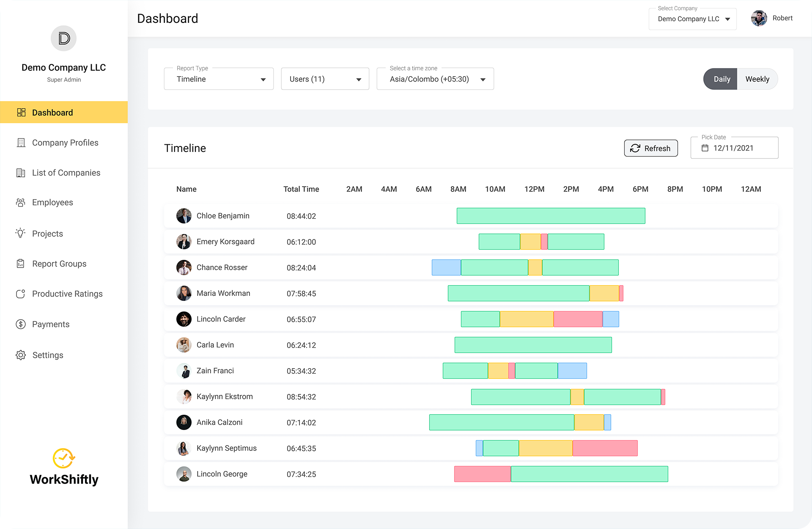Switch timeline view to Weekly
The image size is (812, 529).
[757, 79]
